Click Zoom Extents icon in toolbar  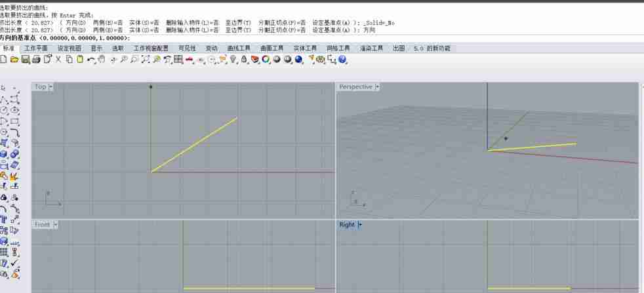(146, 60)
